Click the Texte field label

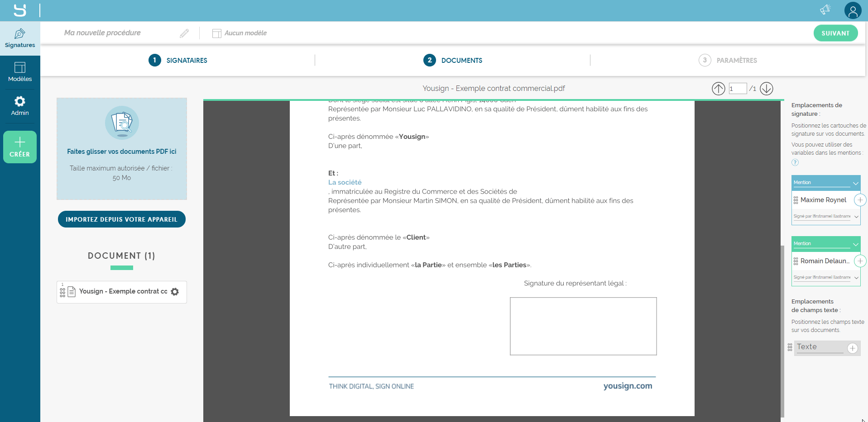point(807,347)
